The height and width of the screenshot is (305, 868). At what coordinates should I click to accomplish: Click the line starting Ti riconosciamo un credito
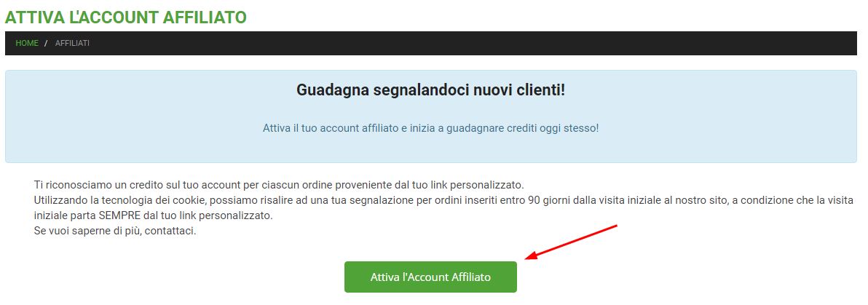[278, 184]
